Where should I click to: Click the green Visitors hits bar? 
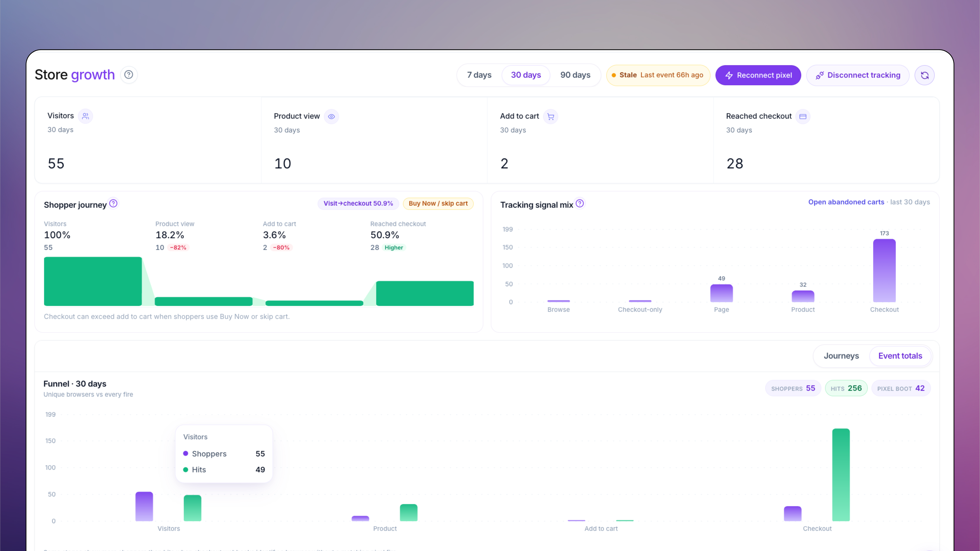[x=193, y=508]
